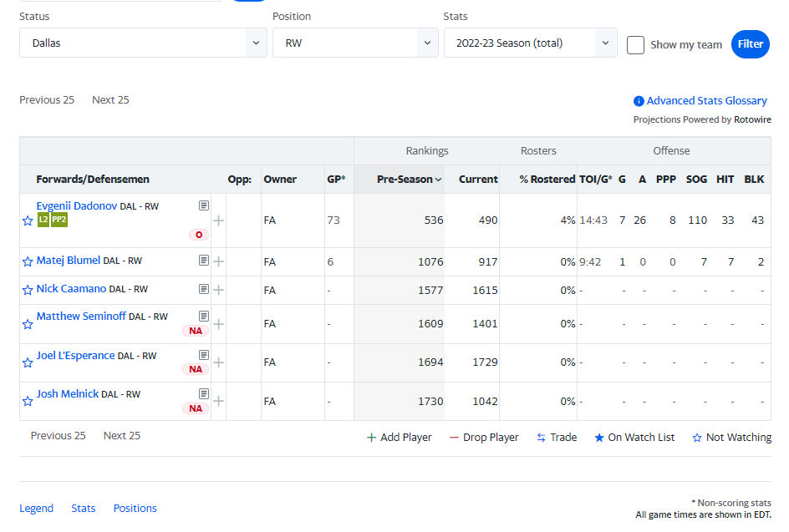Viewport: 789px width, 532px height.
Task: Add Evgenii Dadonov with plus icon
Action: [x=218, y=220]
